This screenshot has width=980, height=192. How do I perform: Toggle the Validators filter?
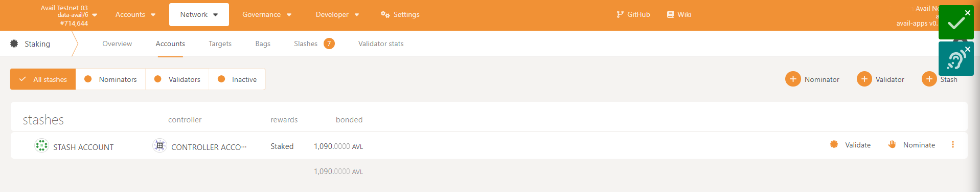pyautogui.click(x=177, y=79)
